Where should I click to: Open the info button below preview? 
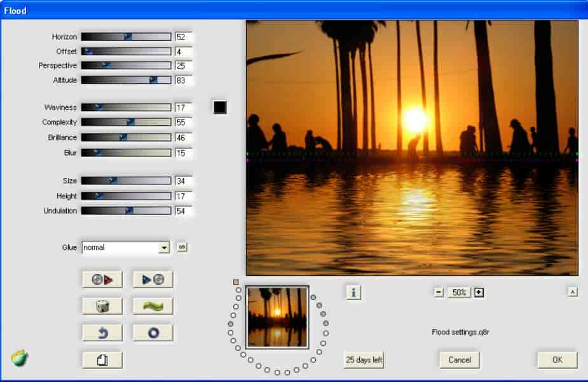(x=354, y=292)
